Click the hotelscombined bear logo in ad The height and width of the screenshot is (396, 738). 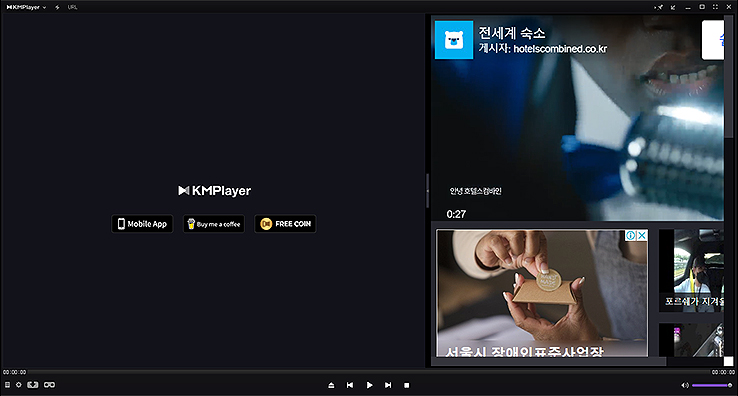click(454, 40)
